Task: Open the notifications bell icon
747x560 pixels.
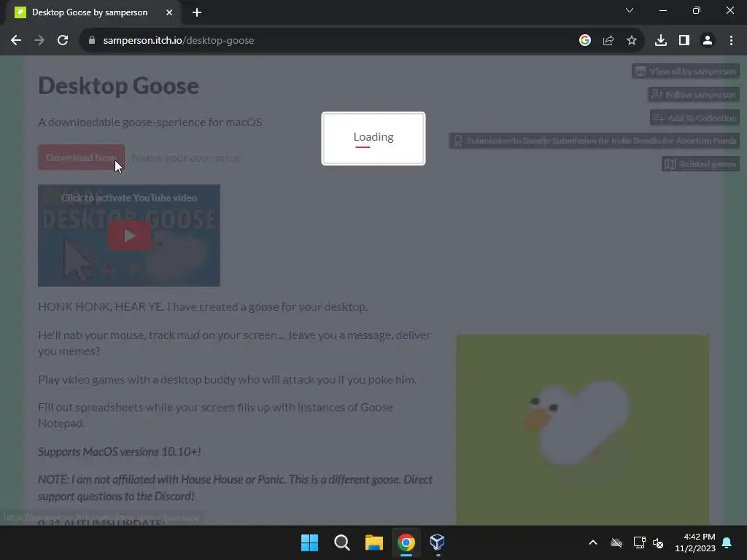Action: click(727, 542)
